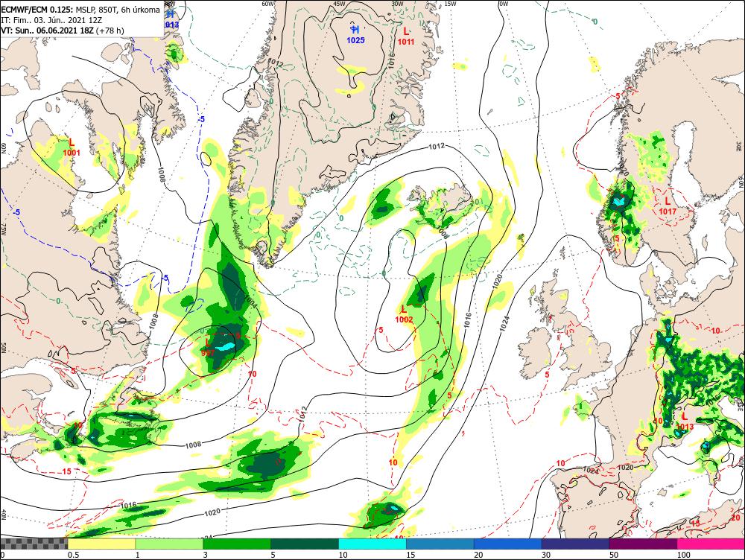Click the pink above-100 legend swatch
This screenshot has height=560, width=745.
711,544
